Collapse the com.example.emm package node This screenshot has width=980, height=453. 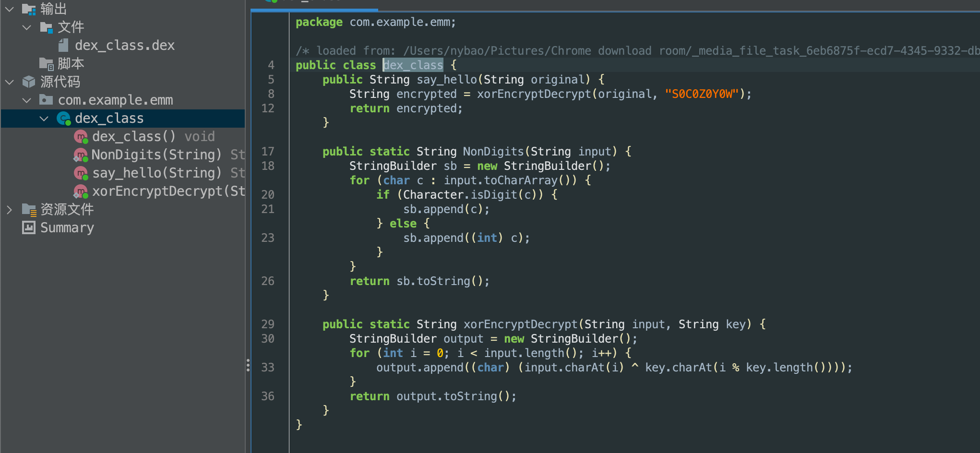pos(27,100)
